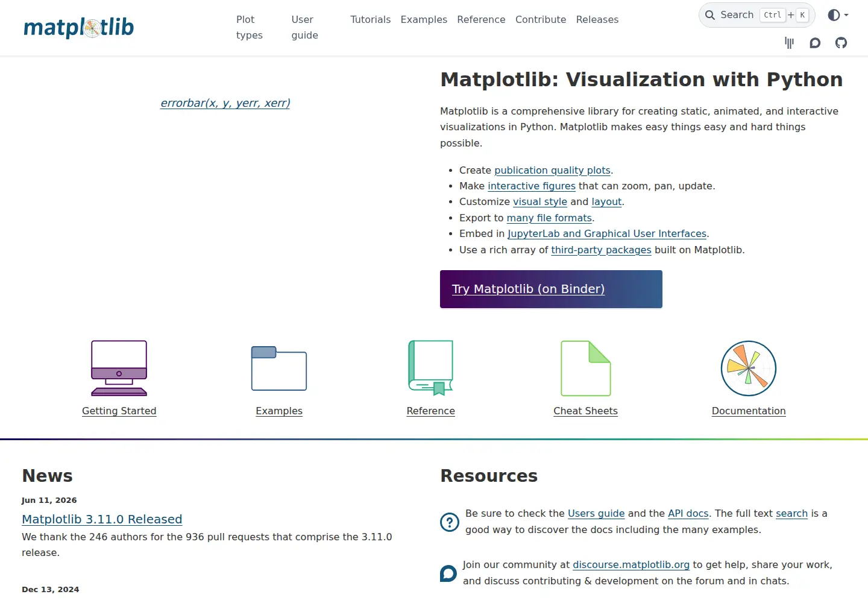Open the GitHub icon in the header
This screenshot has width=868, height=603.
pyautogui.click(x=841, y=43)
